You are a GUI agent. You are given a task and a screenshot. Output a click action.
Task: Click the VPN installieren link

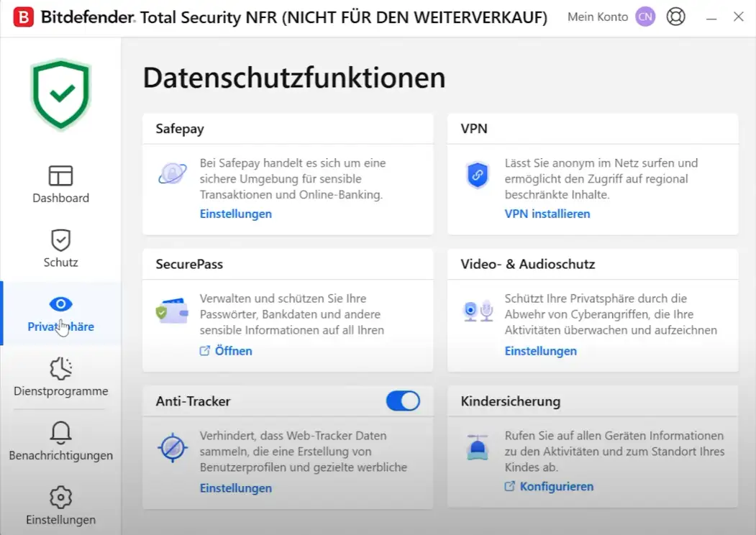tap(547, 214)
